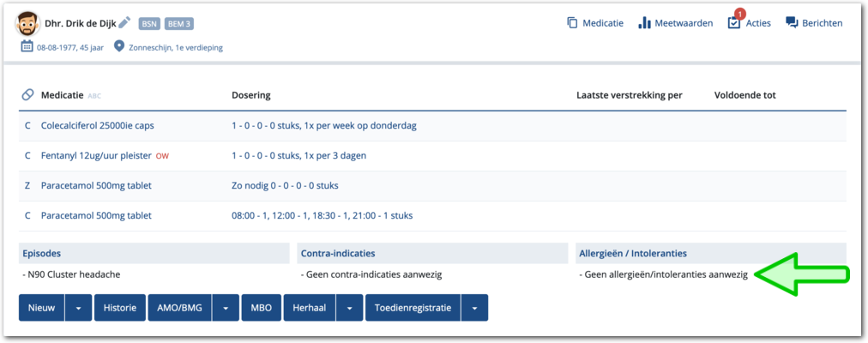Toggle ABC sorting next to Medicatie header

click(x=94, y=96)
